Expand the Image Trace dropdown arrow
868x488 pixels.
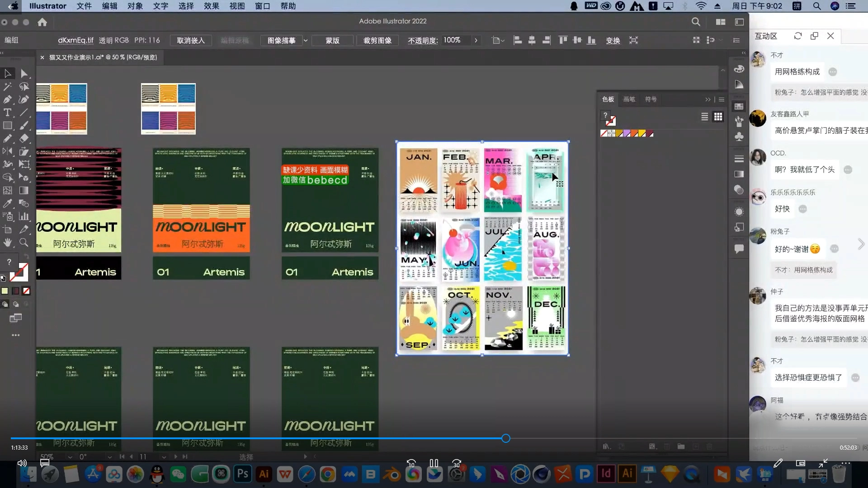[306, 41]
